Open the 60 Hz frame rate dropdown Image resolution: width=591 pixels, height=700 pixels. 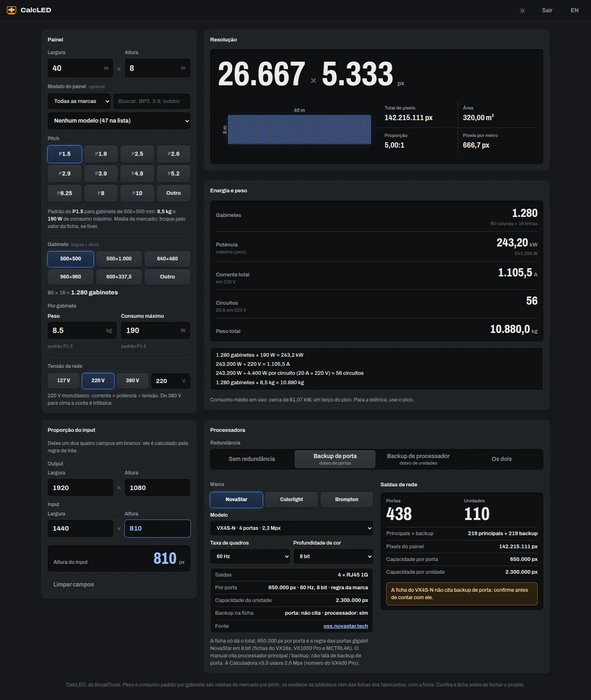click(250, 556)
